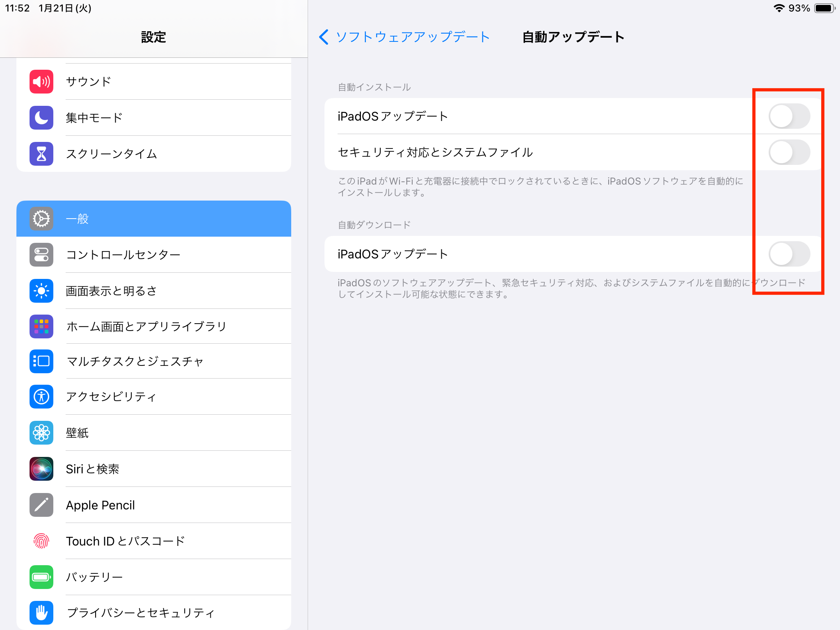This screenshot has height=630, width=840.
Task: Tap the Sound (サウンド) speaker icon
Action: 41,82
